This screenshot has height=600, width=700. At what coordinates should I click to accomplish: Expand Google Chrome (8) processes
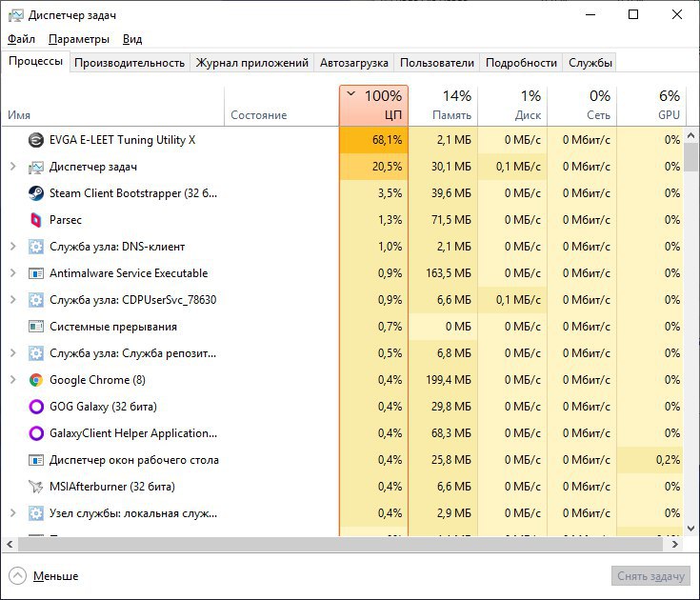pos(13,380)
